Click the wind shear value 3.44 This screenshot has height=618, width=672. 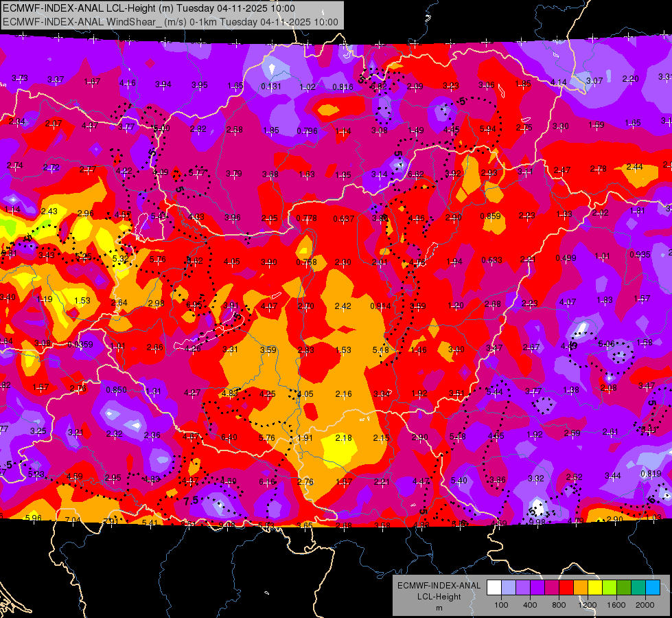(613, 475)
